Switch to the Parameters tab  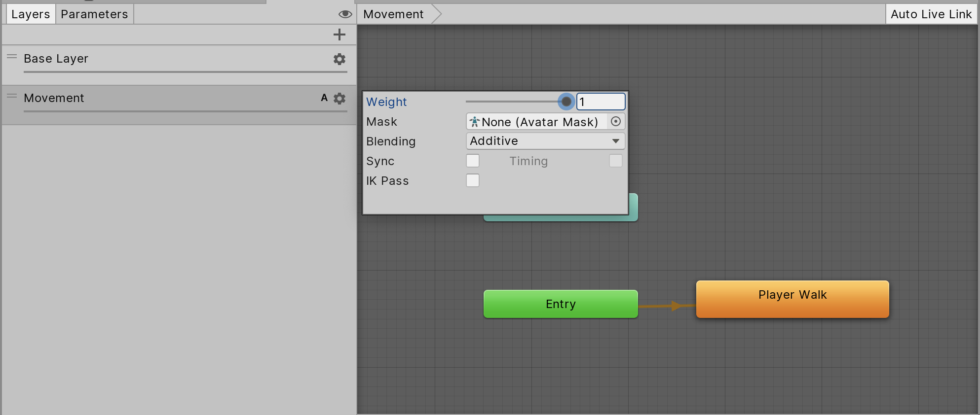tap(94, 14)
